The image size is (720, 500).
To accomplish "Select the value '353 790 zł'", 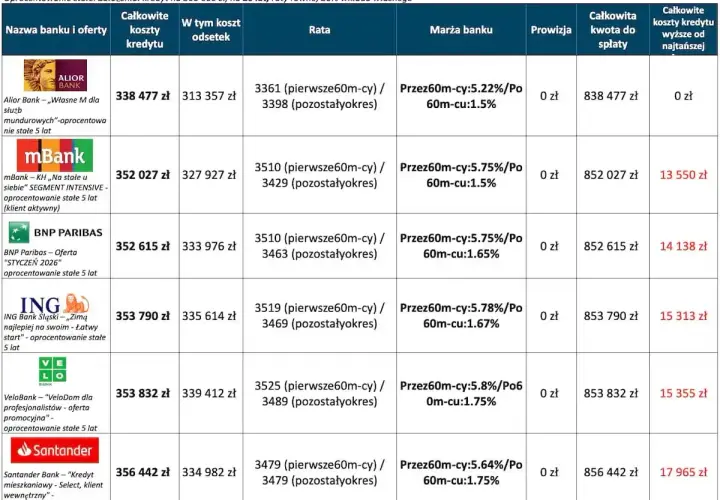I will 142,316.
